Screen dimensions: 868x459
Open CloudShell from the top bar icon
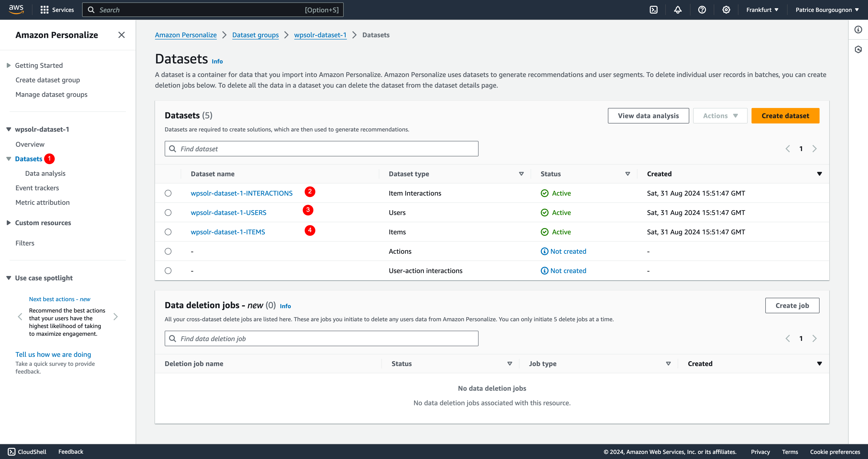click(653, 10)
